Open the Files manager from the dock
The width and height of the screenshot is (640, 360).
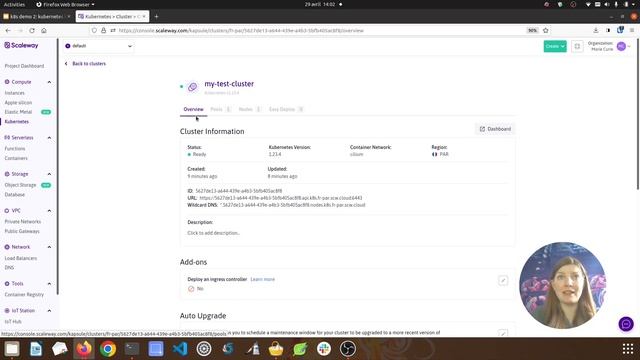click(x=12, y=349)
